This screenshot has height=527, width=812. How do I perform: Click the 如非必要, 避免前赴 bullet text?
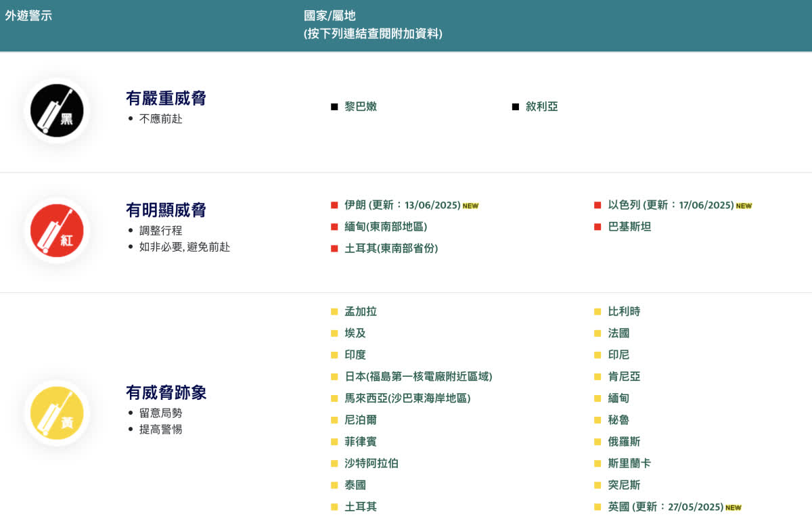(185, 247)
